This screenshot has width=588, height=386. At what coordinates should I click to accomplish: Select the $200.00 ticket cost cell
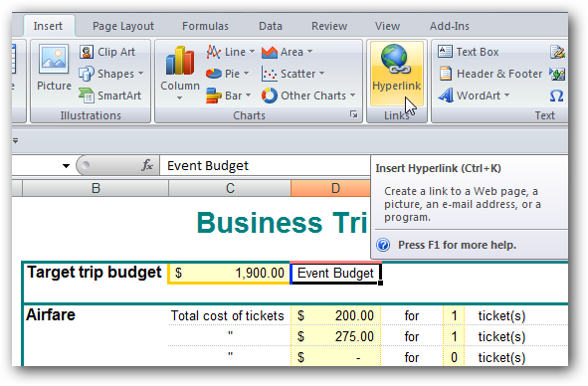(336, 315)
